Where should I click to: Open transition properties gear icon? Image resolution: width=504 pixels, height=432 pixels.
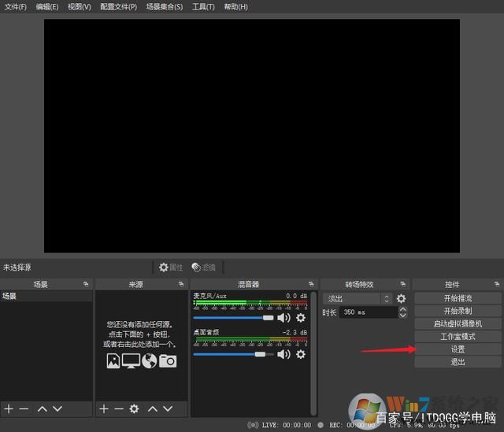coord(401,299)
